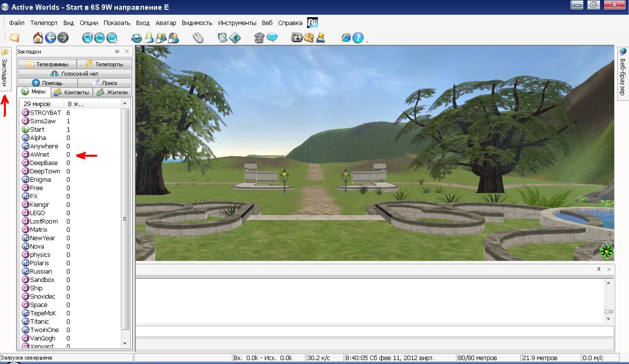This screenshot has width=629, height=364.
Task: Click worlds list scroll down arrow
Action: tap(125, 343)
